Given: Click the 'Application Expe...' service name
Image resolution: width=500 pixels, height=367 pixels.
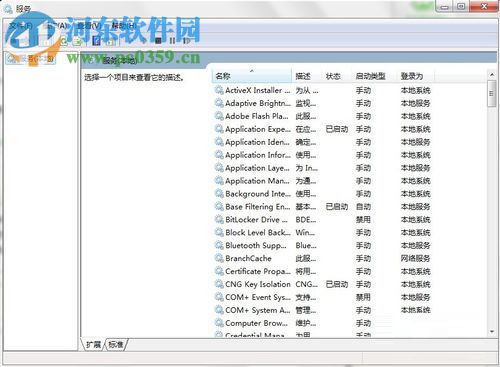Looking at the screenshot, I should 258,129.
